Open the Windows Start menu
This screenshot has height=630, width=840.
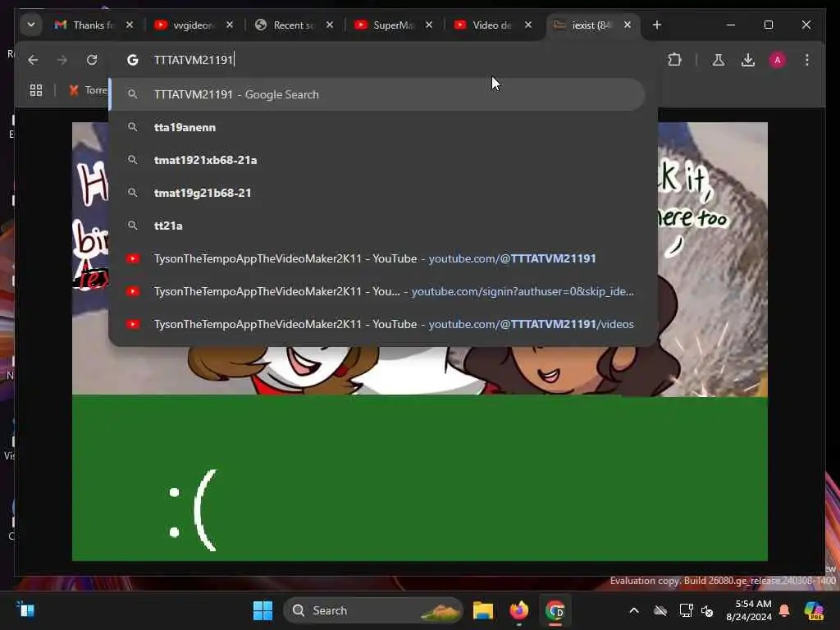262,610
